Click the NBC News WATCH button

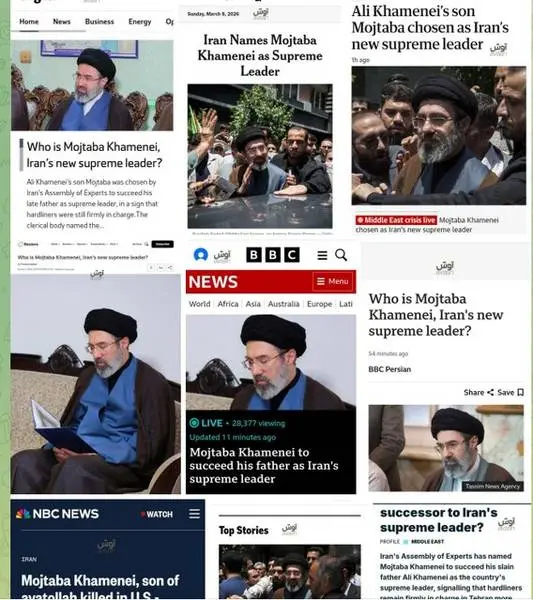tap(156, 514)
